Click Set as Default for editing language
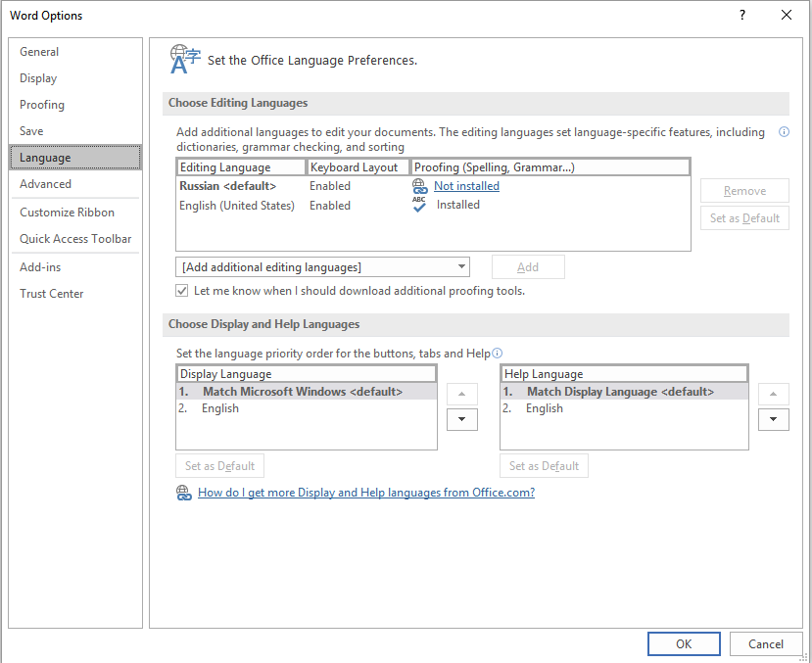Viewport: 812px width, 663px height. (x=744, y=217)
